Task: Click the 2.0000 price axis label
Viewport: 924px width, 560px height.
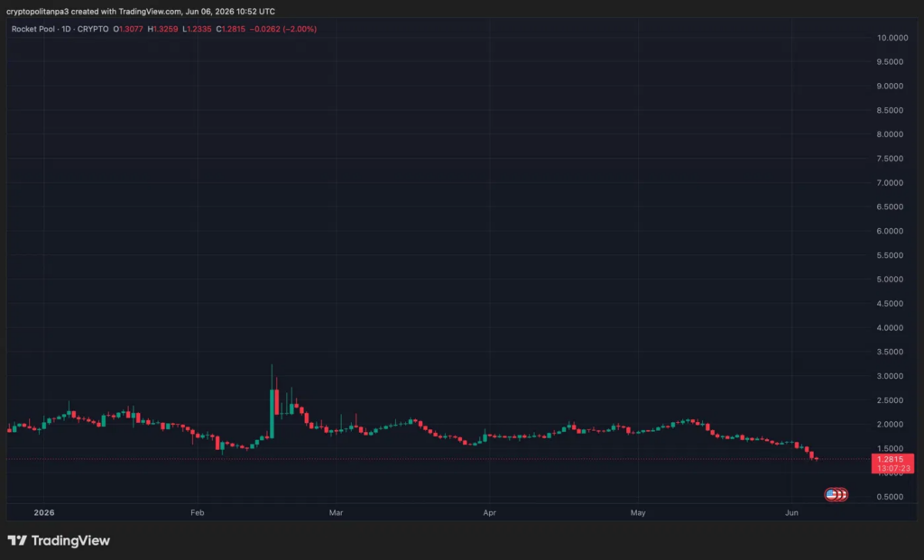Action: 890,424
